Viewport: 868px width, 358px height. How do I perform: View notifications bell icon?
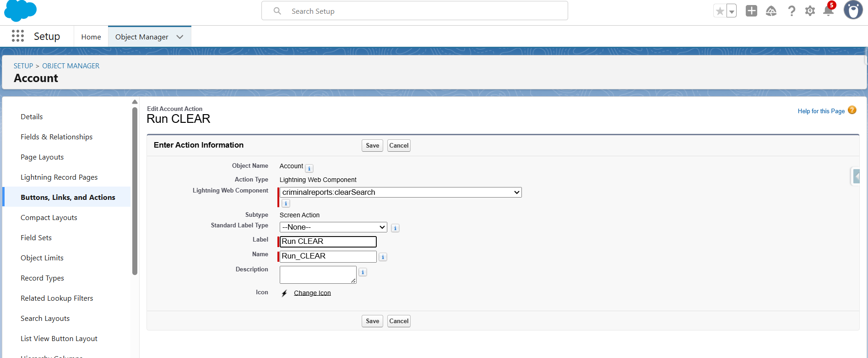(x=829, y=10)
